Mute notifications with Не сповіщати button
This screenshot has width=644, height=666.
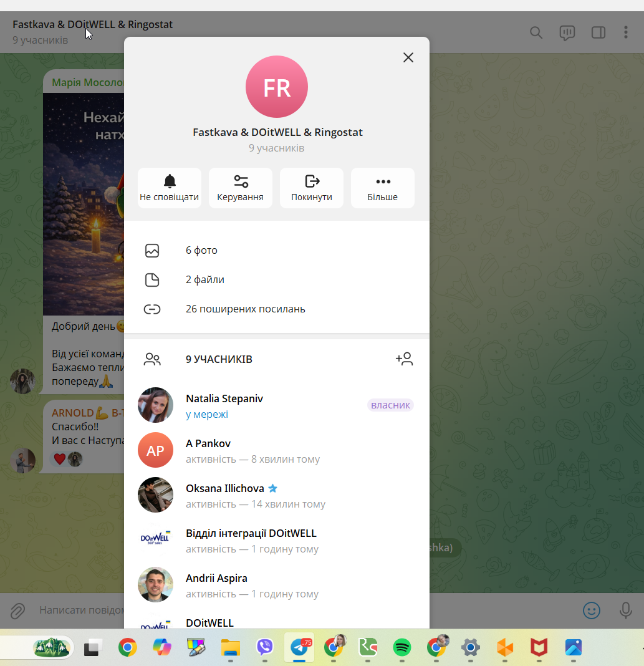coord(170,188)
